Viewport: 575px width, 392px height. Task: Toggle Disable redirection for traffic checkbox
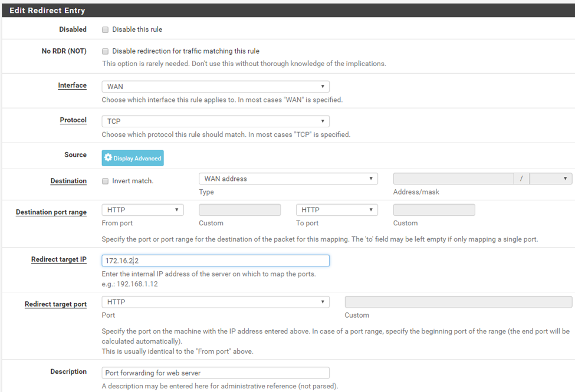click(105, 51)
